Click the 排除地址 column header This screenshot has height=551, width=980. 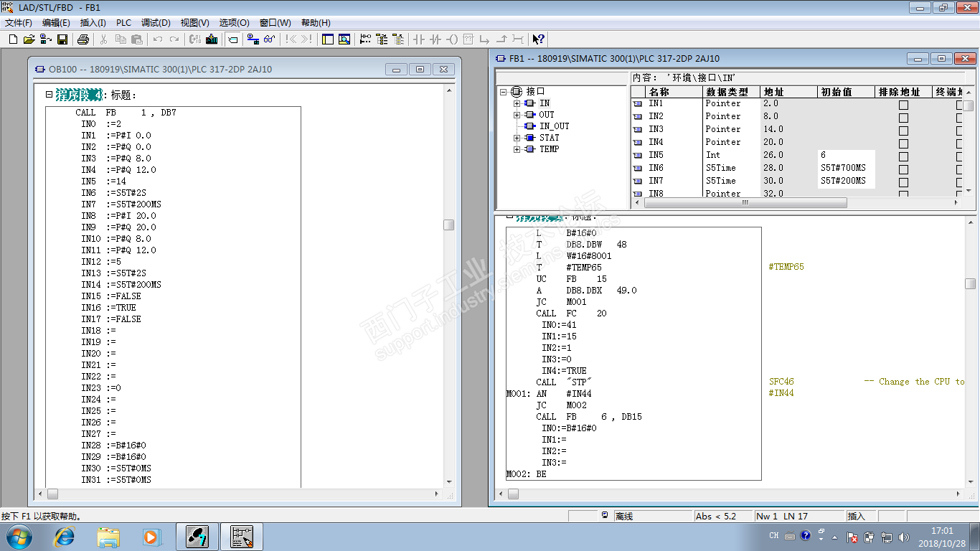[x=904, y=92]
